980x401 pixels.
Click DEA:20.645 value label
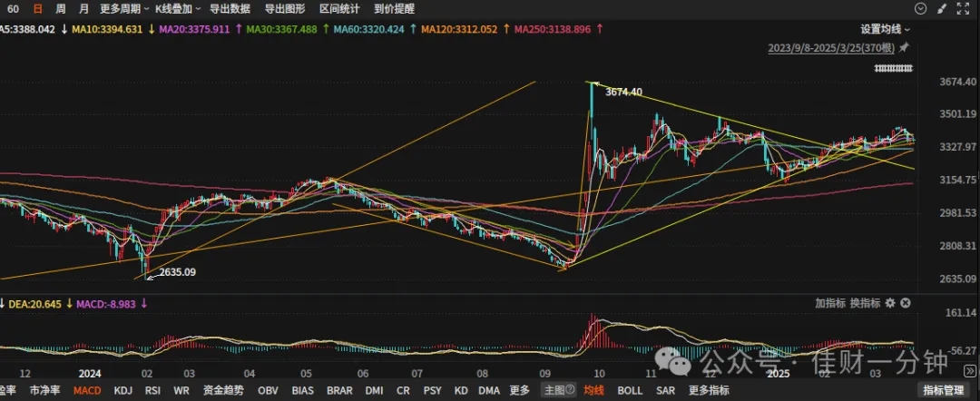pos(34,304)
